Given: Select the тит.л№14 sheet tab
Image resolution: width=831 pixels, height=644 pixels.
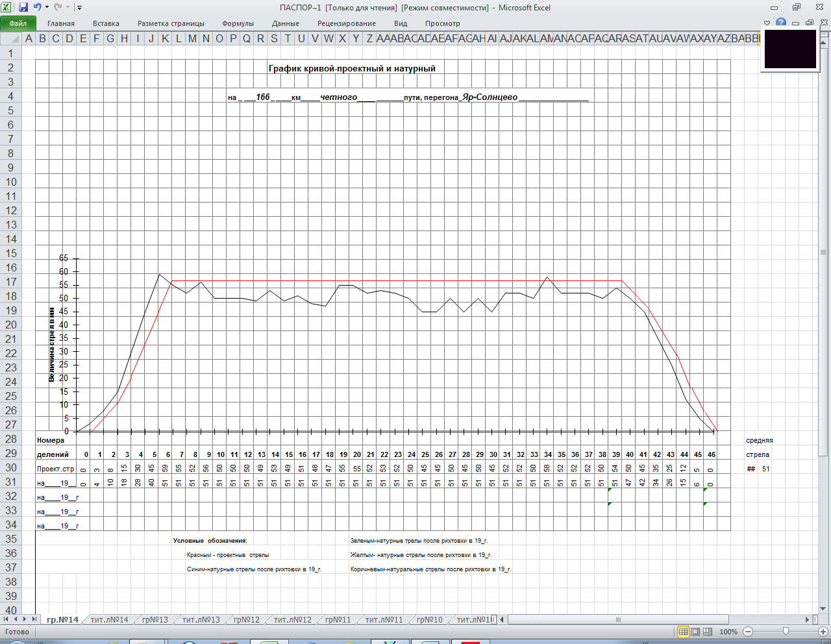Looking at the screenshot, I should click(109, 619).
